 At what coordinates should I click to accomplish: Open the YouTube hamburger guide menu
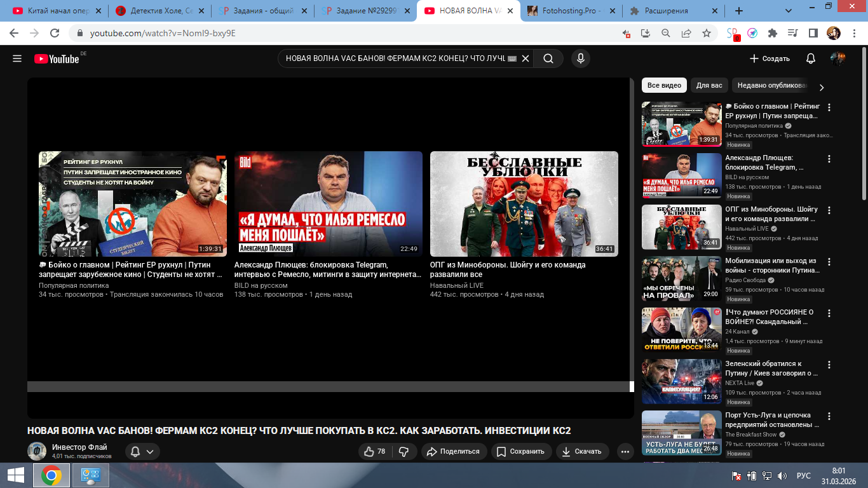[17, 58]
